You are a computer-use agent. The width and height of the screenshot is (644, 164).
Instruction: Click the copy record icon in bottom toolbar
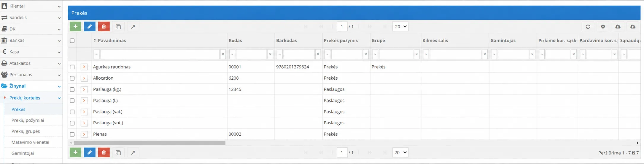118,152
